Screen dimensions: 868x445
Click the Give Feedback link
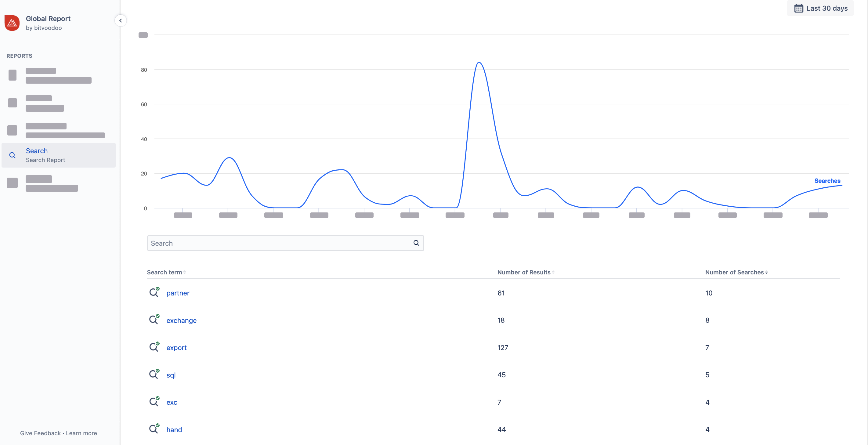(40, 433)
